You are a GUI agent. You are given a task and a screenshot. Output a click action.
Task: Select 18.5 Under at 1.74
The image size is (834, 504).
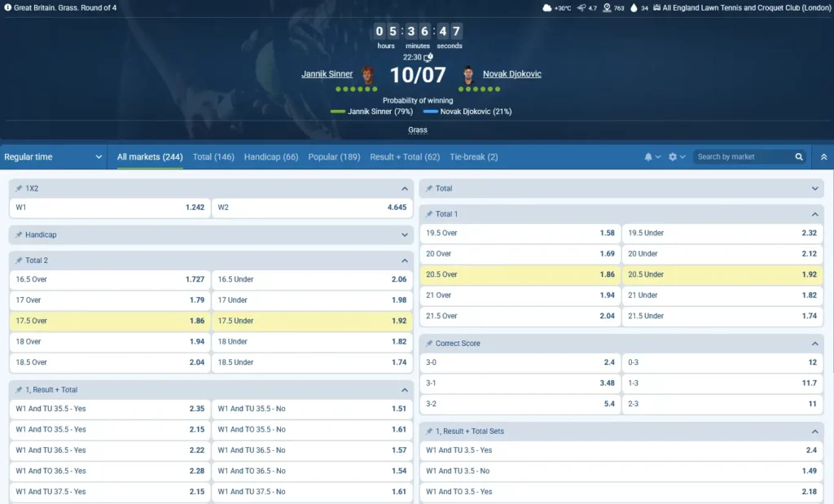click(x=312, y=362)
